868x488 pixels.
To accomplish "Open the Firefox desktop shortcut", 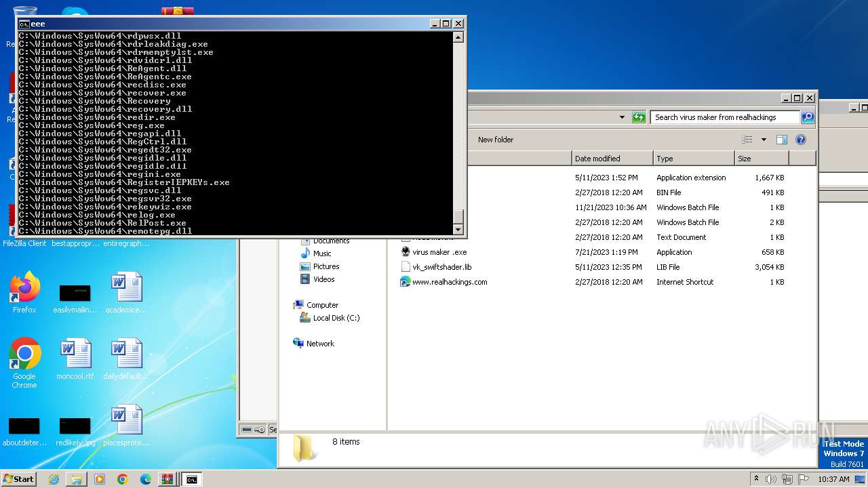I will tap(24, 293).
